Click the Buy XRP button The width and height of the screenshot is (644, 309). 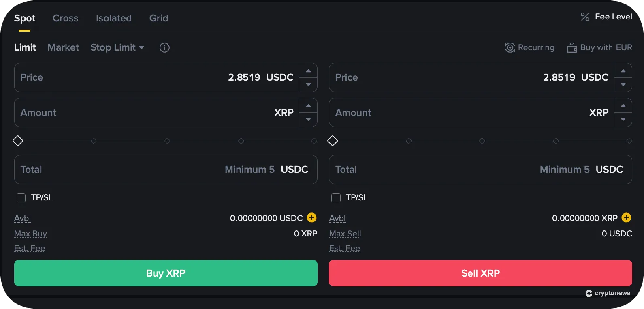(x=166, y=273)
